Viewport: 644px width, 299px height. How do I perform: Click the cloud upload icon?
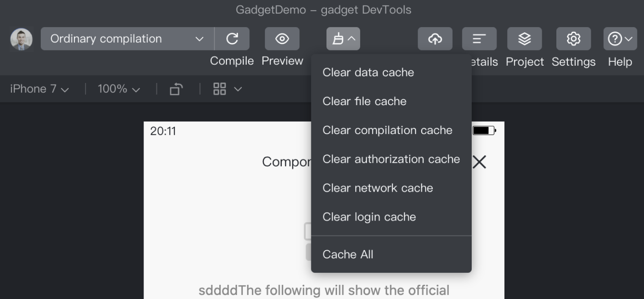[x=435, y=39]
